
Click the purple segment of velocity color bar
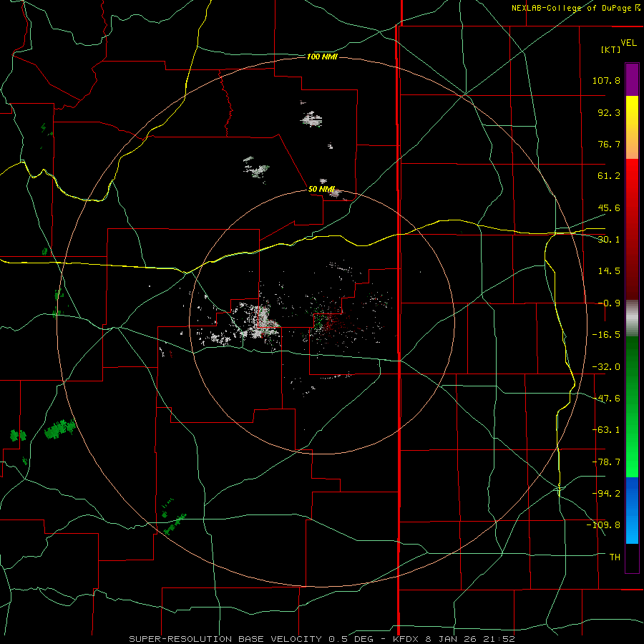(x=632, y=80)
